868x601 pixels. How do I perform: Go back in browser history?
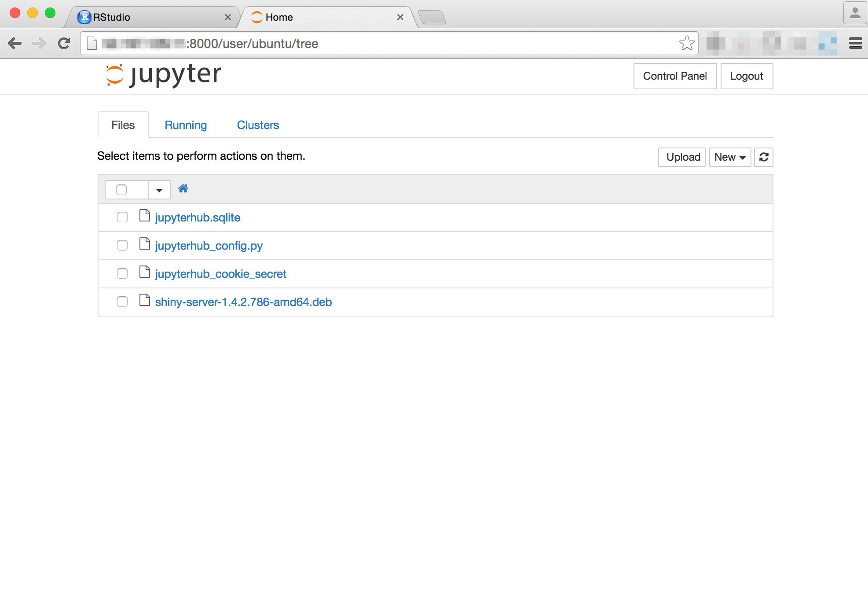(15, 43)
